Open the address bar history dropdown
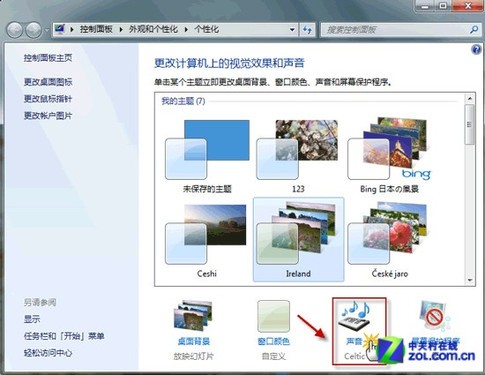 click(x=292, y=30)
